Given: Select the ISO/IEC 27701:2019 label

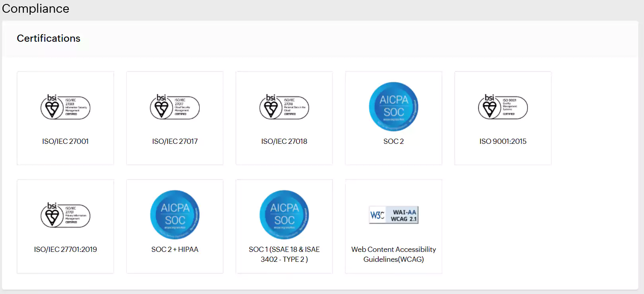Looking at the screenshot, I should click(66, 250).
